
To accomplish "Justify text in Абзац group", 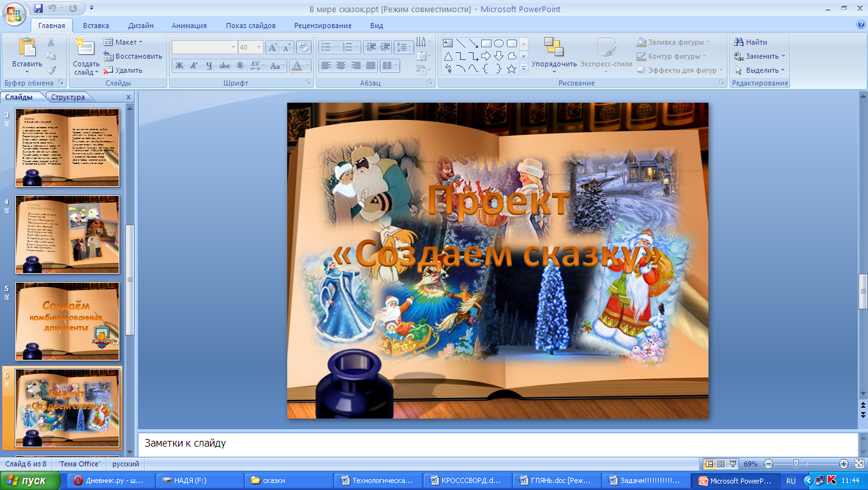I will tap(370, 65).
